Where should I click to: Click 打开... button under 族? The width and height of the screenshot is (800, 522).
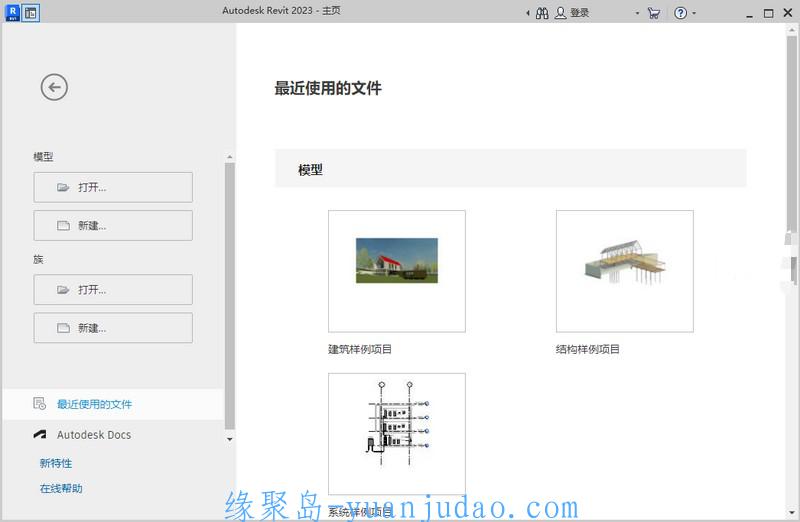(113, 289)
